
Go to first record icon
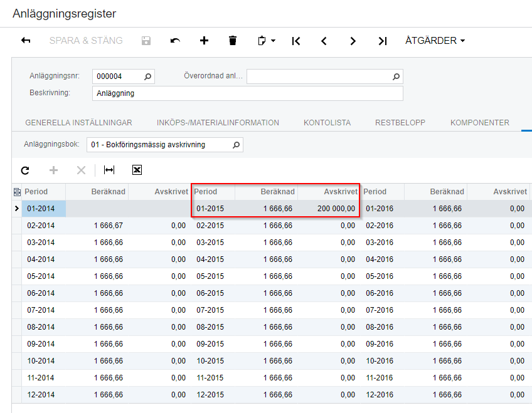[296, 41]
